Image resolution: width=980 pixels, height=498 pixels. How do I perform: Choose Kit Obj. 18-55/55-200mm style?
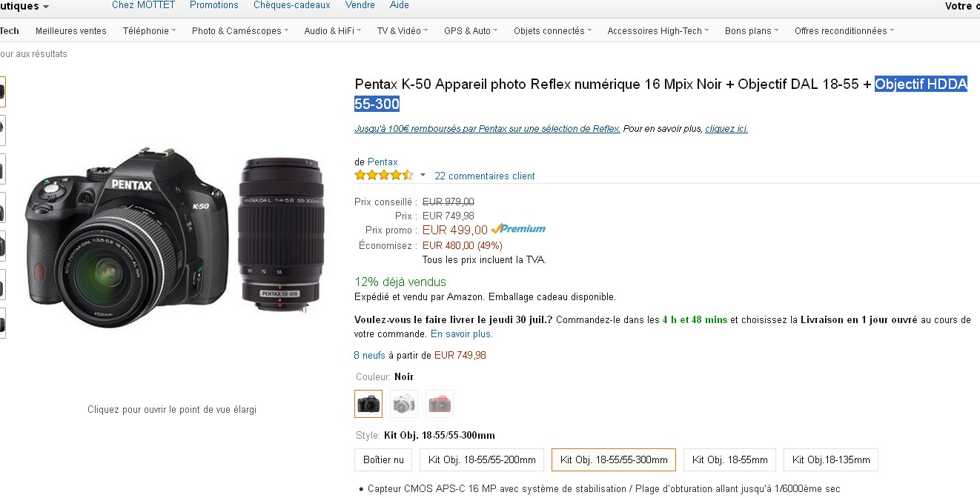click(x=482, y=459)
